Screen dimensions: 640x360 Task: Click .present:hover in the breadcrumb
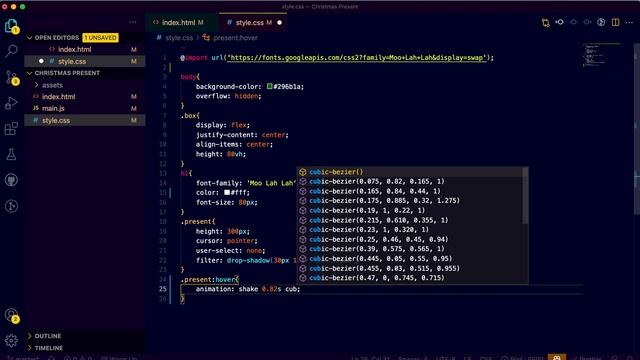coord(235,38)
